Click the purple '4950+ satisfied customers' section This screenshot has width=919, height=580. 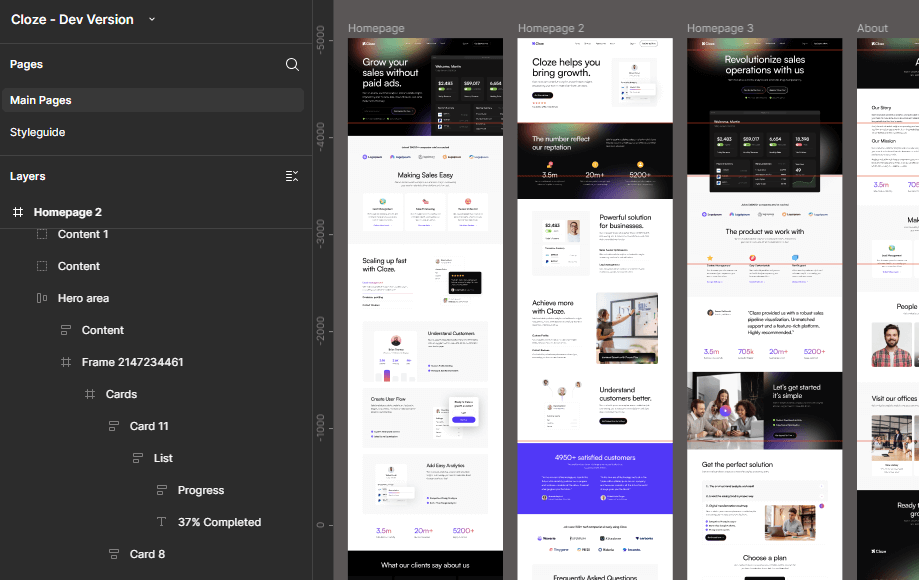[595, 478]
